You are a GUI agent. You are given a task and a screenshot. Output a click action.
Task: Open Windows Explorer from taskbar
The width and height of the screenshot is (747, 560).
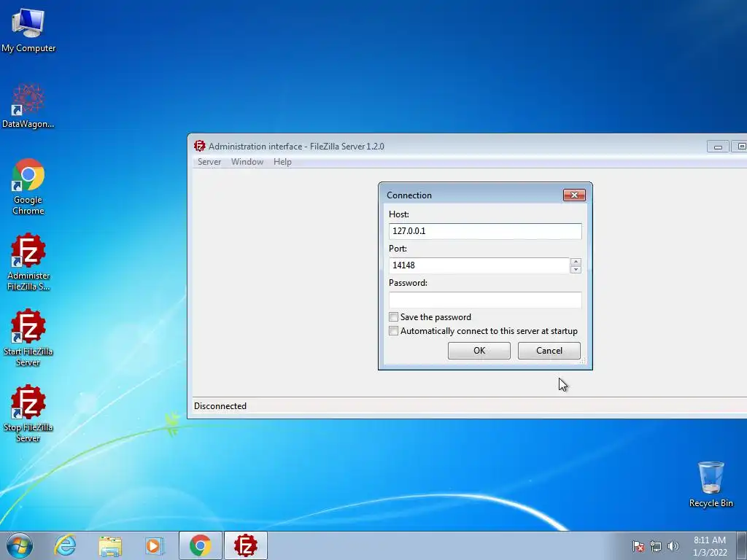click(110, 545)
